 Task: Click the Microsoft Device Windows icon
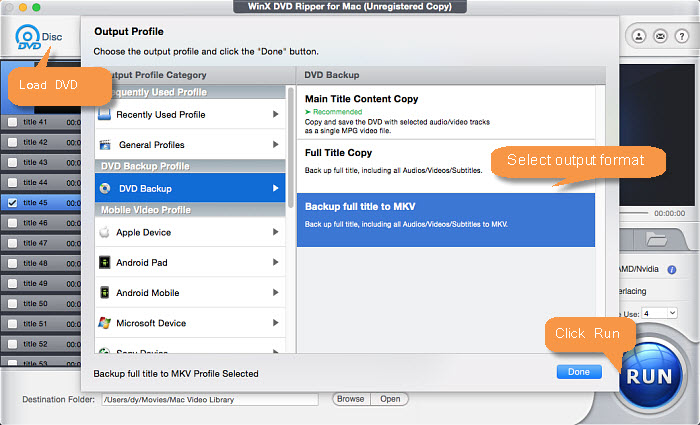point(104,323)
